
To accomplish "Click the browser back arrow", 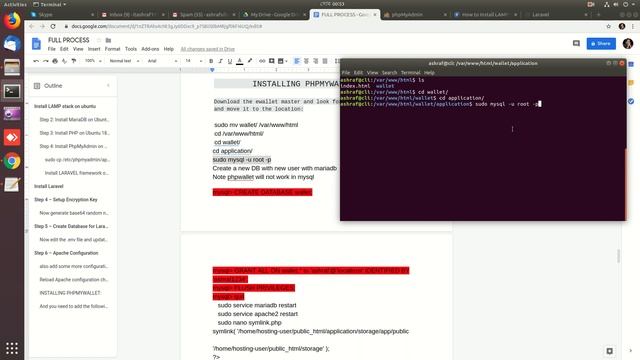I will click(31, 26).
